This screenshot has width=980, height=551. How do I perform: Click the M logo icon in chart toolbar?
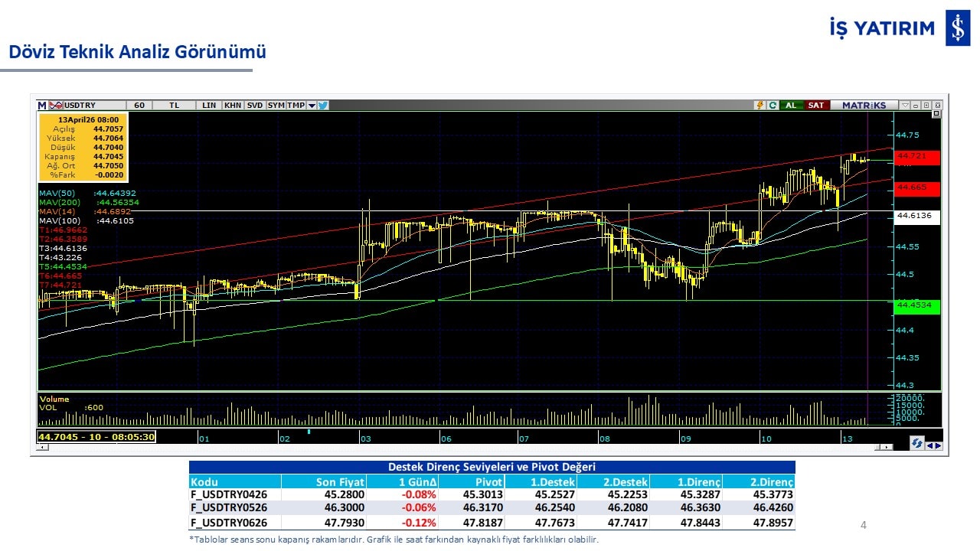[42, 105]
